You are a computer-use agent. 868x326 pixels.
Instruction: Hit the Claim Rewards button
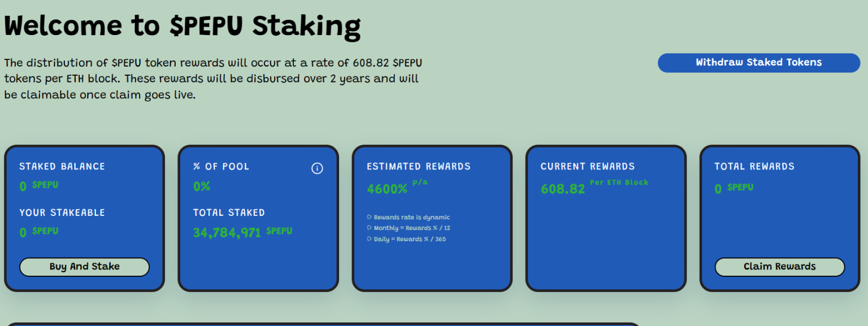pos(779,267)
